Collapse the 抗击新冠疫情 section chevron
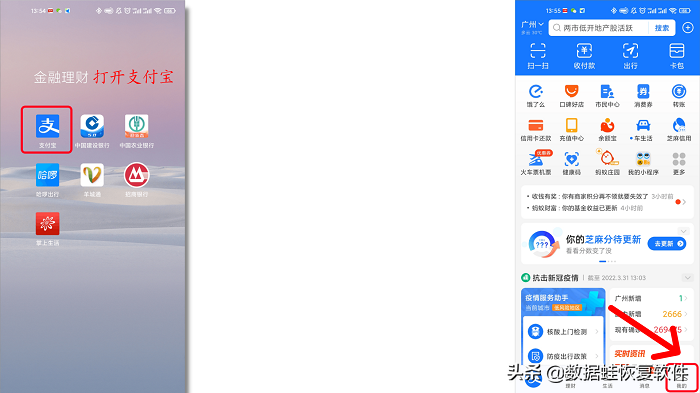The image size is (700, 393). [x=688, y=278]
